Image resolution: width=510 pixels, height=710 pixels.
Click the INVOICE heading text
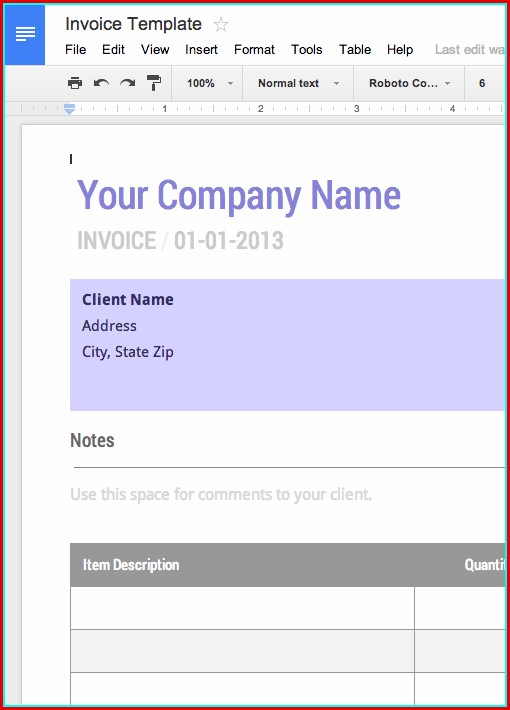click(x=117, y=240)
